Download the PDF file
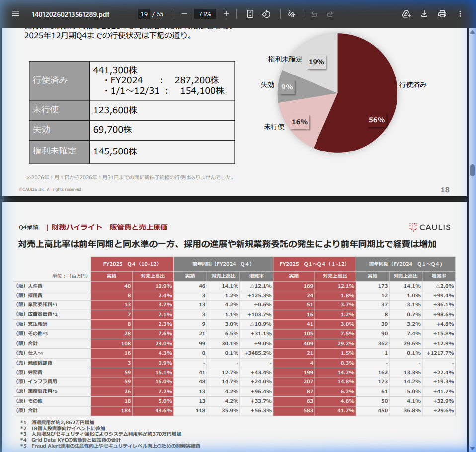This screenshot has width=476, height=452. tap(424, 14)
